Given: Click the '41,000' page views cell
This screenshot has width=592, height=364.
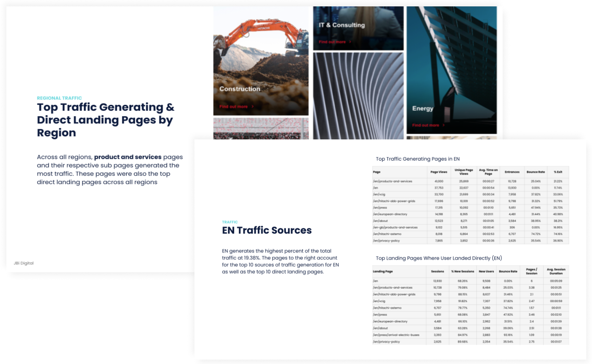Looking at the screenshot, I should 439,181.
